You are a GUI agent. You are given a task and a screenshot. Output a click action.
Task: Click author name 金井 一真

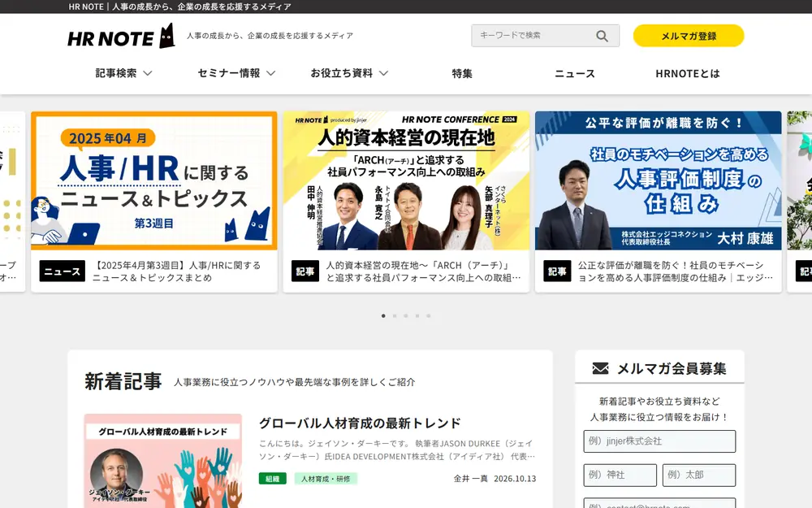pyautogui.click(x=471, y=479)
